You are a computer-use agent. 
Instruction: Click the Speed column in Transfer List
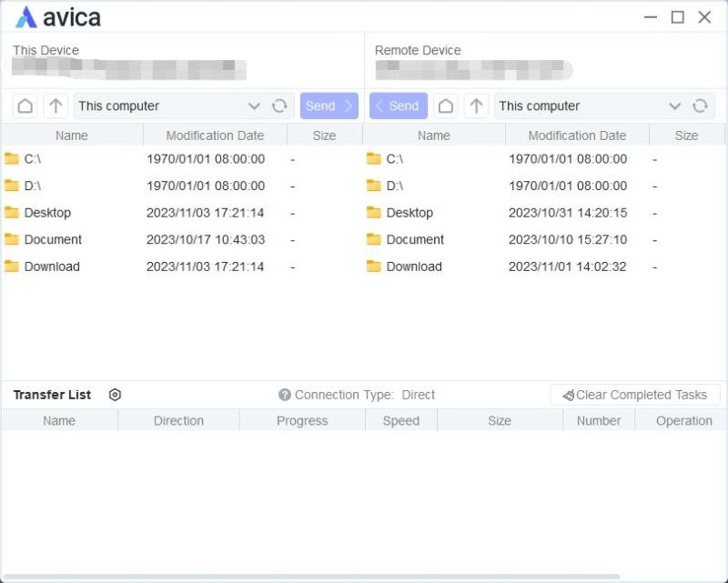click(x=401, y=420)
